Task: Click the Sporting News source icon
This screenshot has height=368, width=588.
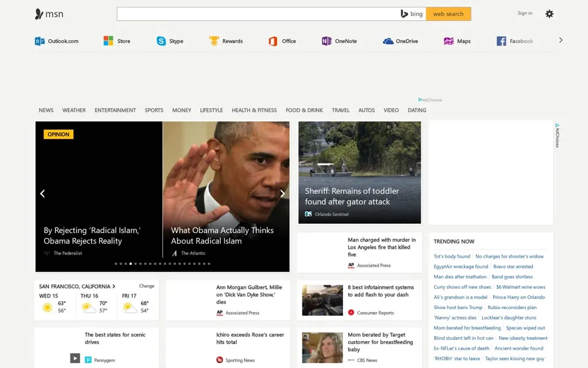Action: point(220,360)
